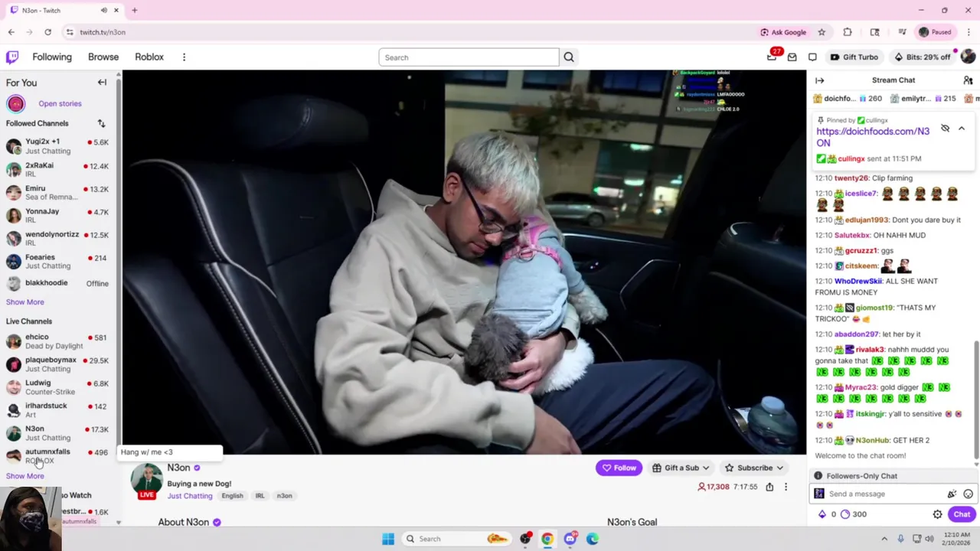Screen dimensions: 980x551
Task: Select the n3on stream tag
Action: coord(284,496)
